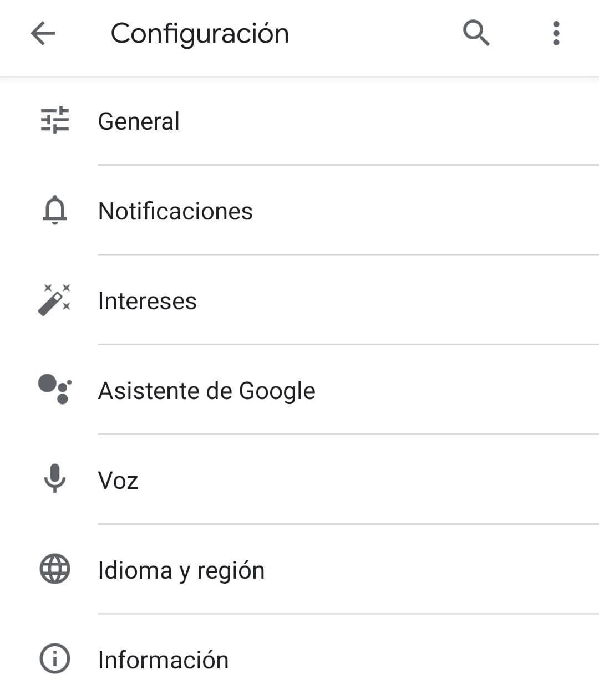599x700 pixels.
Task: Open the three-dot overflow menu
Action: pyautogui.click(x=556, y=33)
